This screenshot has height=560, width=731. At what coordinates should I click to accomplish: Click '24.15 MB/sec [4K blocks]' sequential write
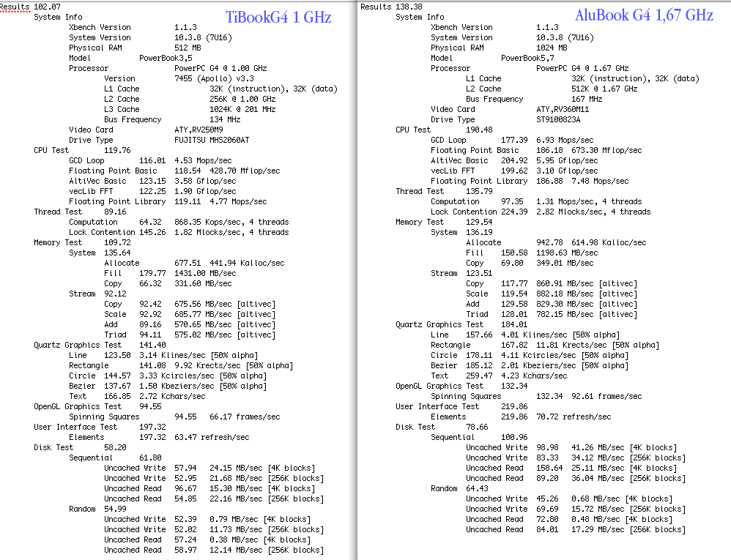pos(262,468)
